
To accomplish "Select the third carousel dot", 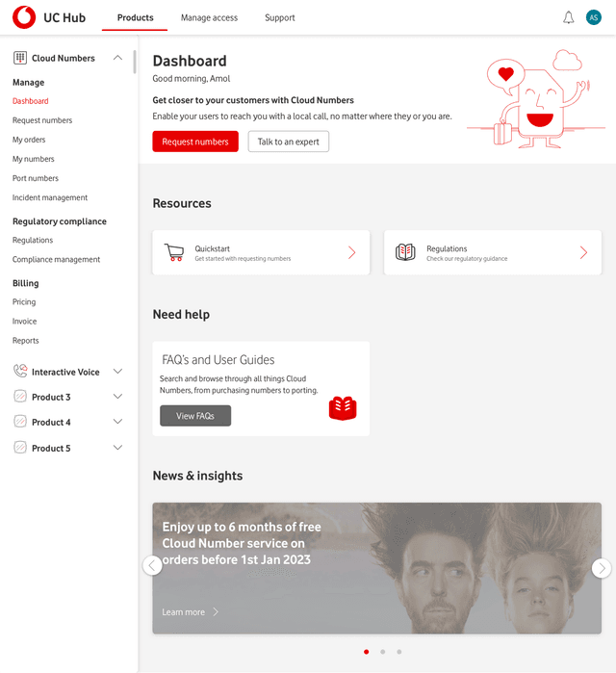I will click(x=398, y=652).
